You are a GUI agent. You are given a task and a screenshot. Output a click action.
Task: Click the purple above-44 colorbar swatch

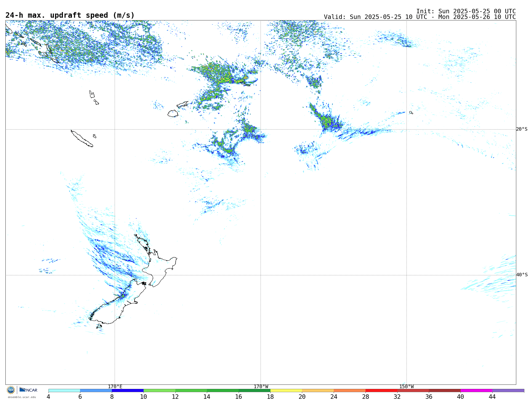[508, 391]
